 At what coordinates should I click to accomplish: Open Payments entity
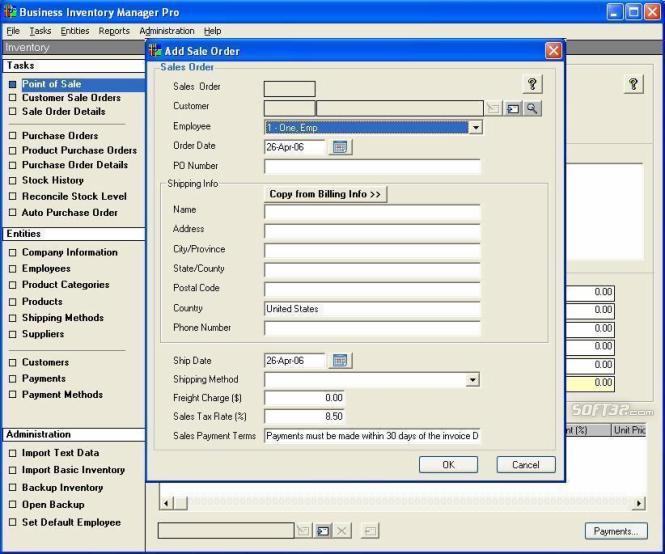[x=44, y=378]
